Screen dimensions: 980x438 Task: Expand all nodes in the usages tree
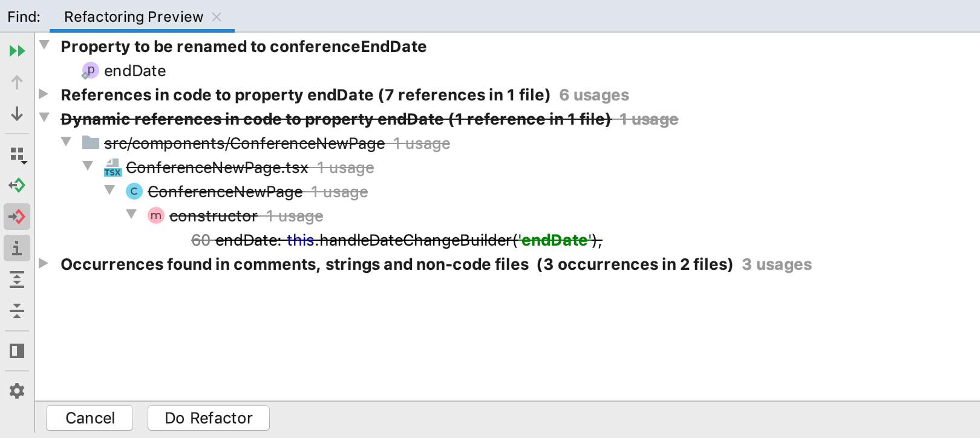(16, 279)
